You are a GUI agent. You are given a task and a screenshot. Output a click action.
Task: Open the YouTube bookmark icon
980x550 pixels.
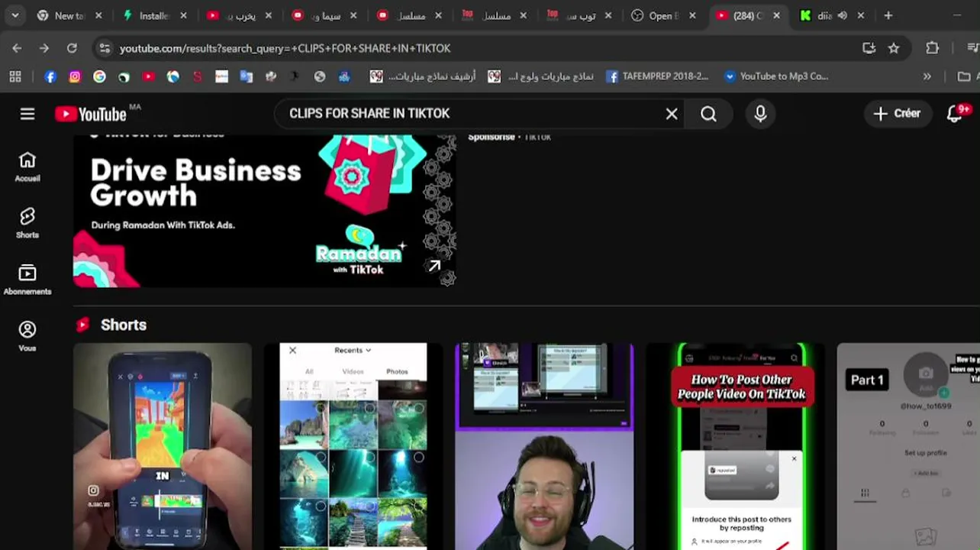click(x=149, y=76)
